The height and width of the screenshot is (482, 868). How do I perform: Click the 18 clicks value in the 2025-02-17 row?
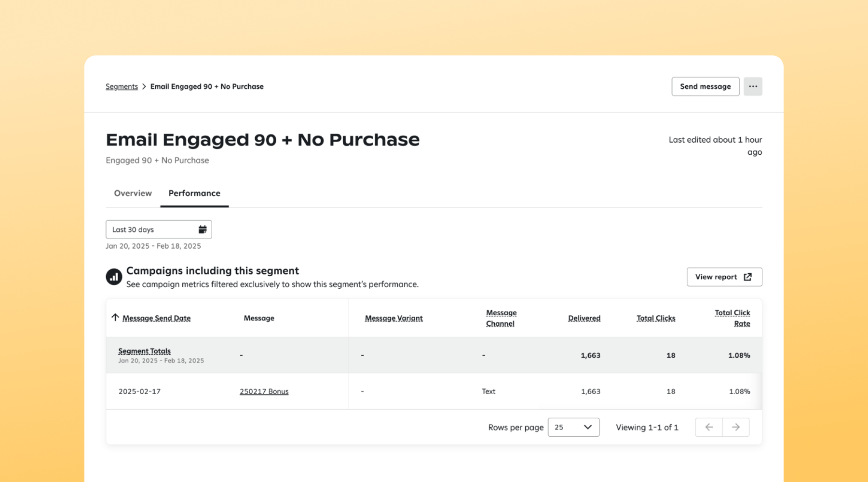click(x=671, y=391)
